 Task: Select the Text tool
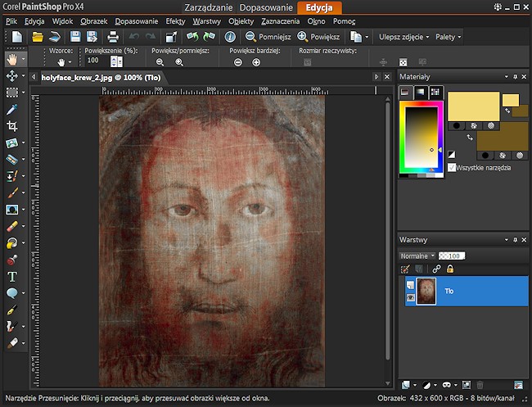[x=12, y=277]
